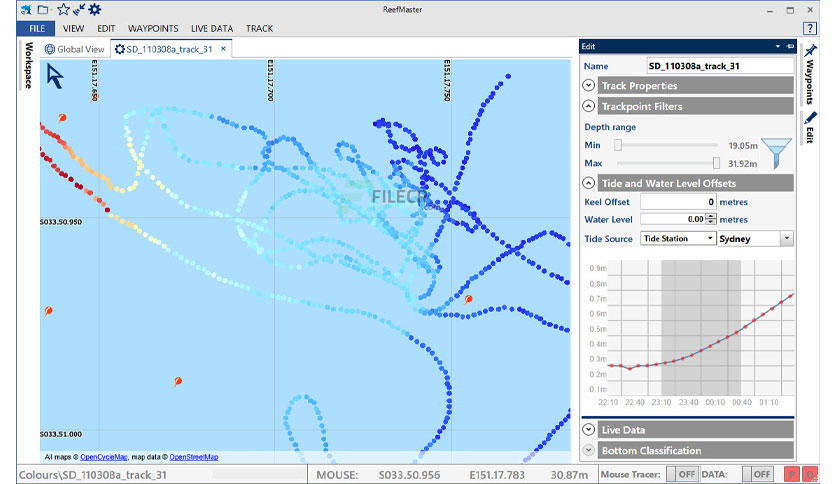
Task: Switch to the Global View tab
Action: click(75, 49)
